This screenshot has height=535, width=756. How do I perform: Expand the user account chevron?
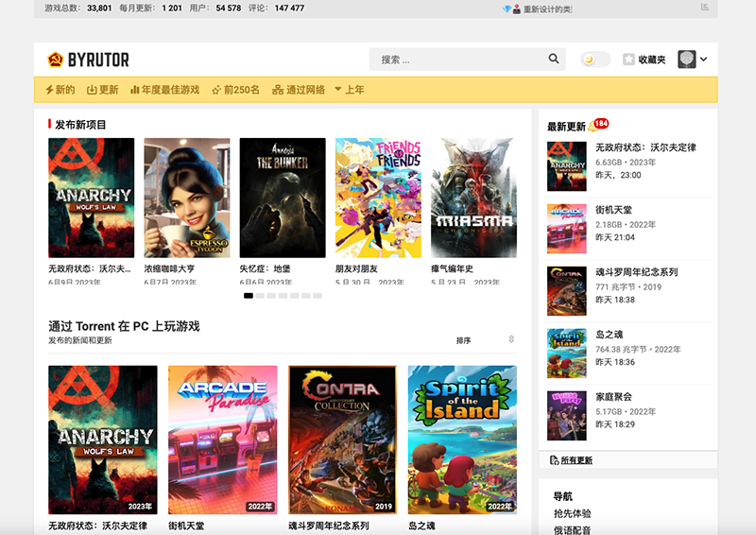click(704, 60)
